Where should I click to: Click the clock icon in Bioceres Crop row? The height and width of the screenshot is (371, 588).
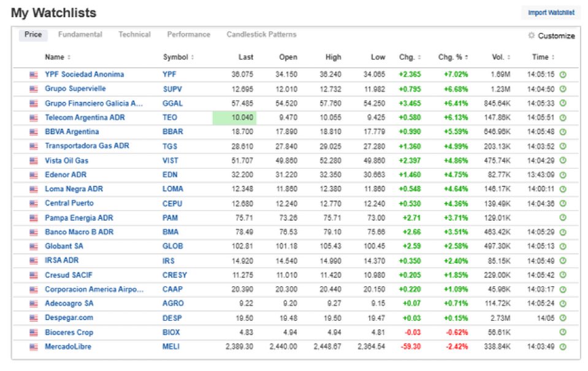[563, 332]
